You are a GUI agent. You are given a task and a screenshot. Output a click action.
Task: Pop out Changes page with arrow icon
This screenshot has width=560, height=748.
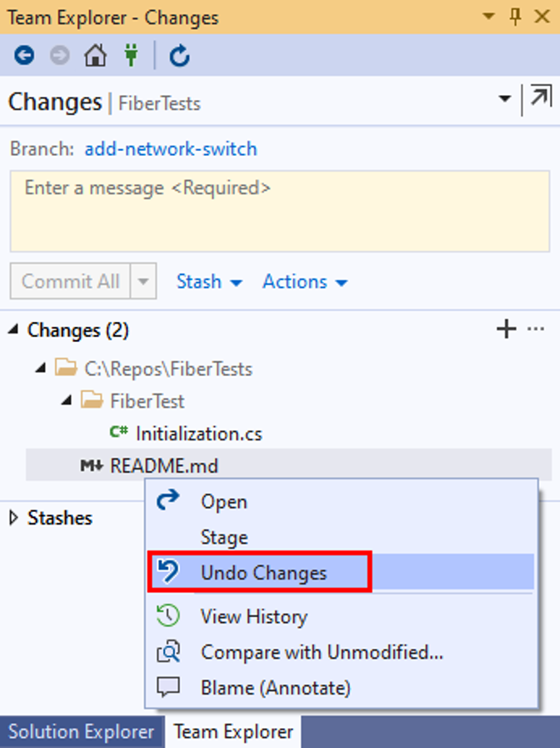click(x=541, y=97)
